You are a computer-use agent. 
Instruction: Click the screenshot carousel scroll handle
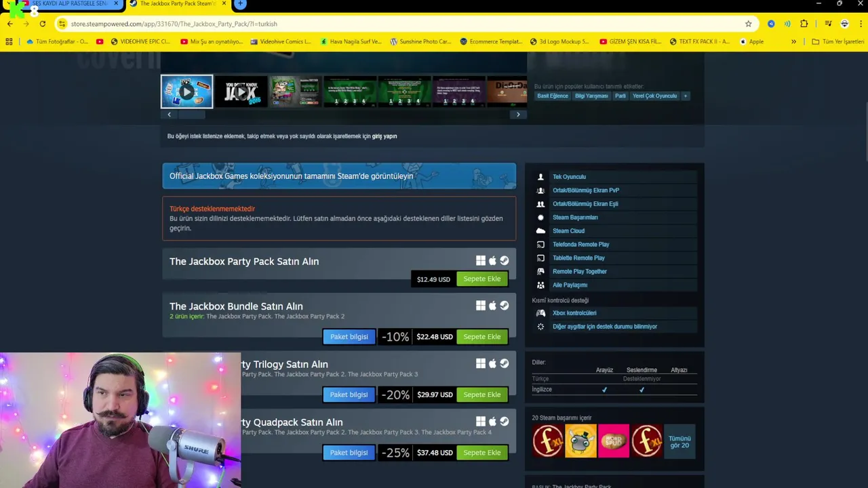coord(191,115)
